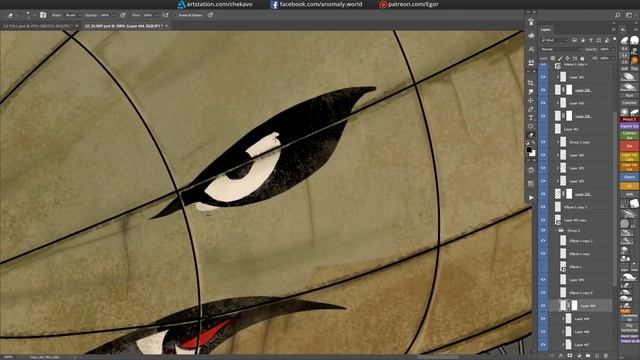The width and height of the screenshot is (640, 360).
Task: Switch to the active Layer 444 document tab
Action: tap(122, 26)
